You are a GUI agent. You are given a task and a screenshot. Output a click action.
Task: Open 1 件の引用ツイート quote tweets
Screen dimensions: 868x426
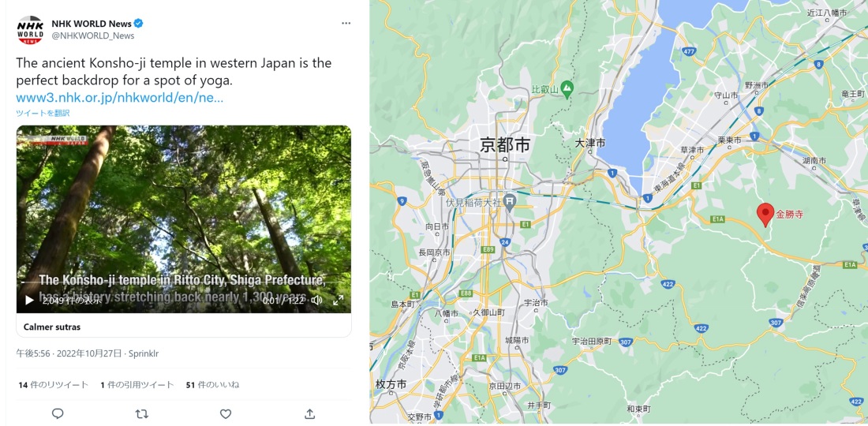click(x=137, y=384)
